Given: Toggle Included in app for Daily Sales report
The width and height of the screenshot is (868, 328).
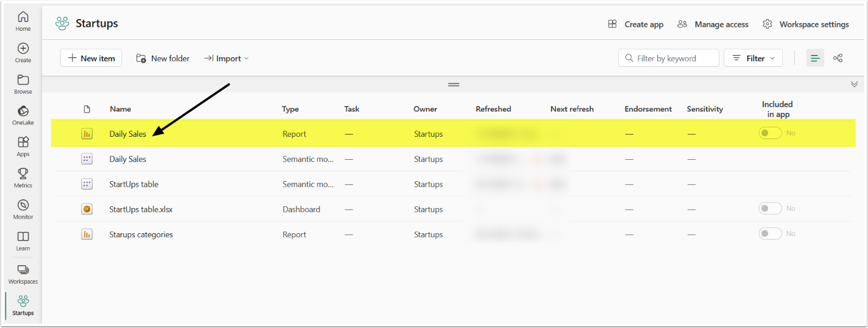Looking at the screenshot, I should pyautogui.click(x=770, y=133).
